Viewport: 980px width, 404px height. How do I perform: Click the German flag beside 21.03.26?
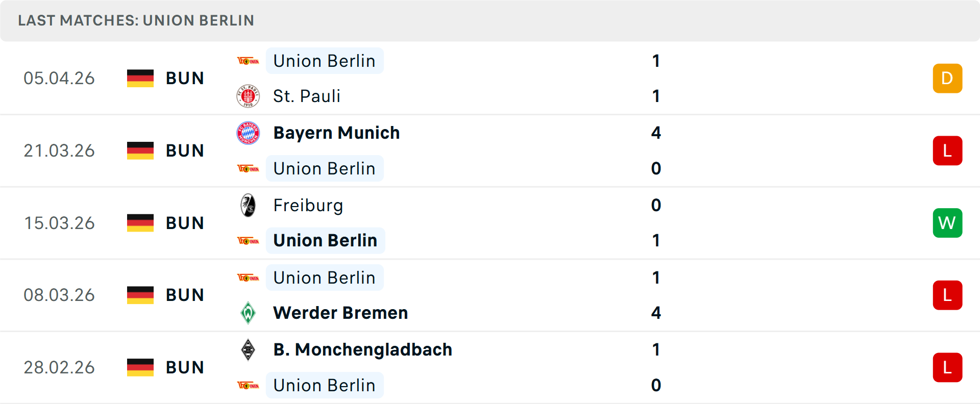coord(140,150)
